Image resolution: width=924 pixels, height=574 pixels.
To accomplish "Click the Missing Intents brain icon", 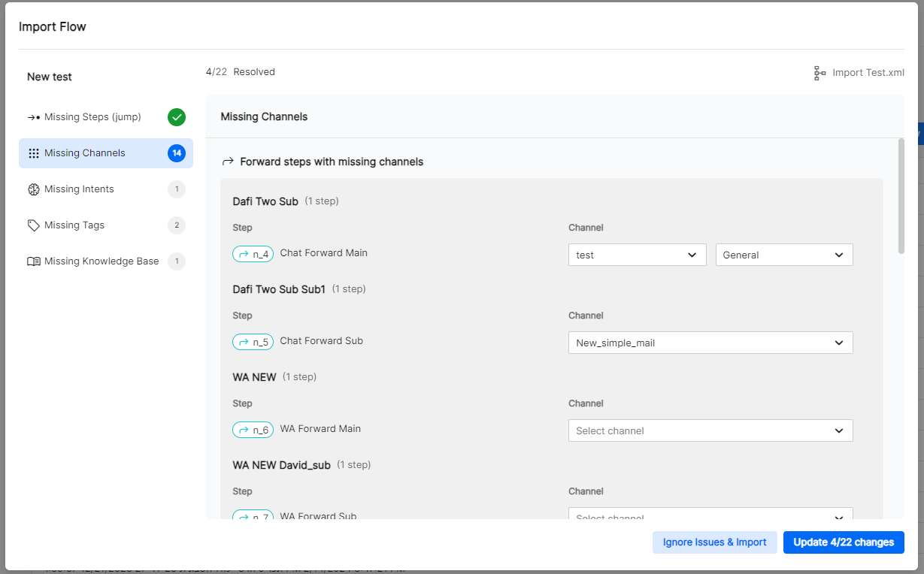I will pyautogui.click(x=33, y=189).
